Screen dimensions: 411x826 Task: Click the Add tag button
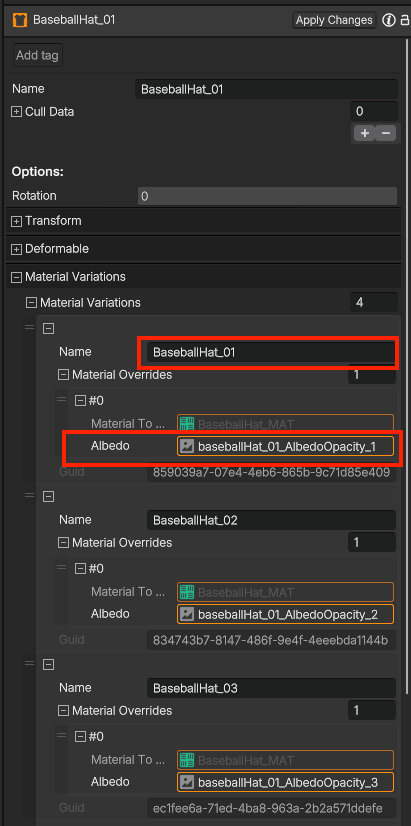coord(37,55)
